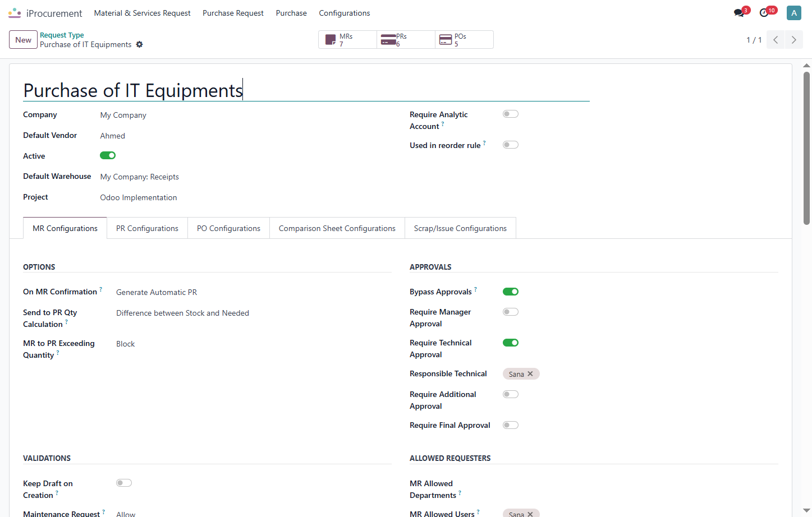Viewport: 812px width, 517px height.
Task: Switch to PR Configurations tab
Action: coord(147,228)
